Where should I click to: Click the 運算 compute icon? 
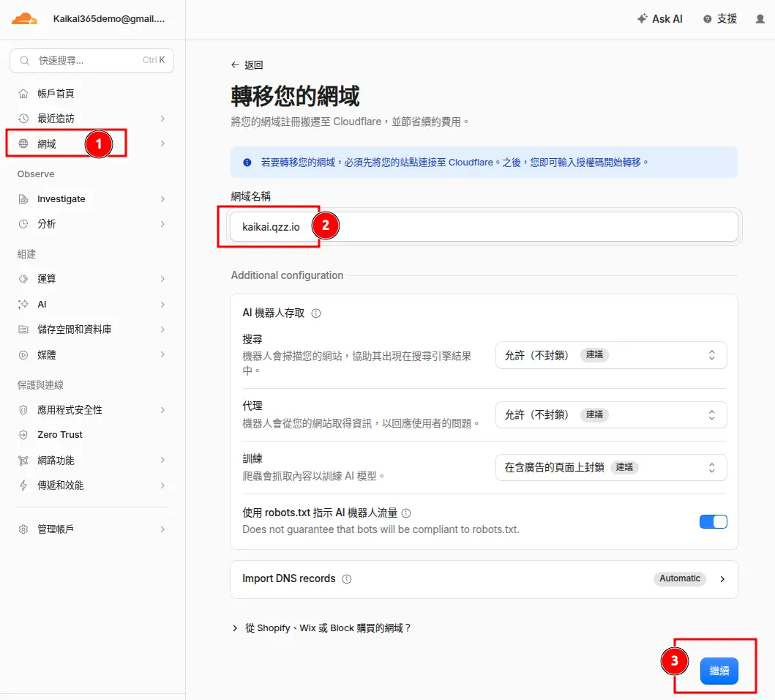click(23, 279)
